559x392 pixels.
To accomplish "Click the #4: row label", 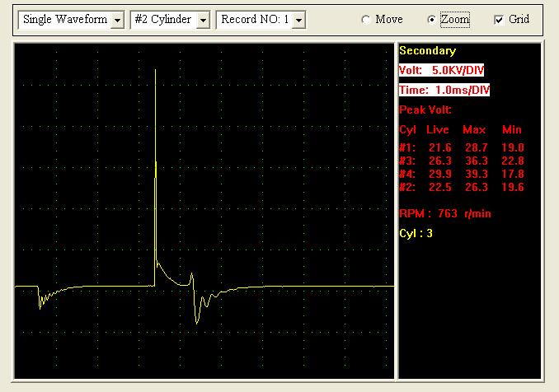I will tap(407, 174).
